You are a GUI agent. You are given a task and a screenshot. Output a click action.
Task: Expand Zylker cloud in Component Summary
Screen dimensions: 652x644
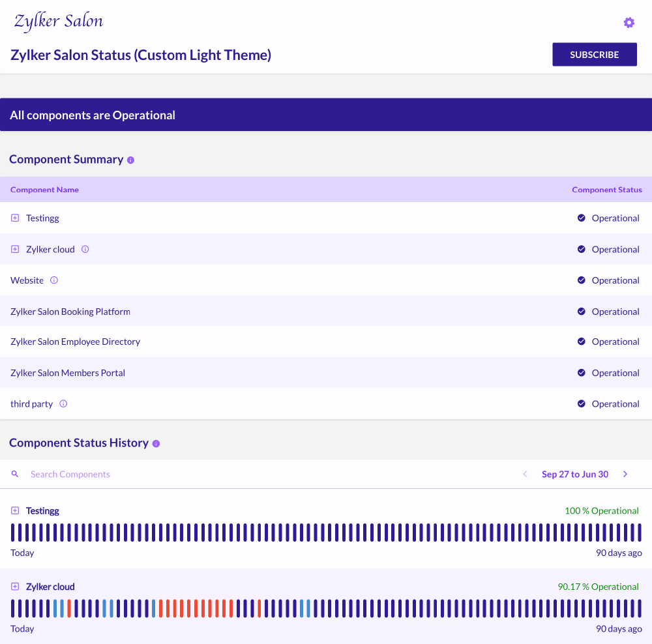tap(15, 249)
